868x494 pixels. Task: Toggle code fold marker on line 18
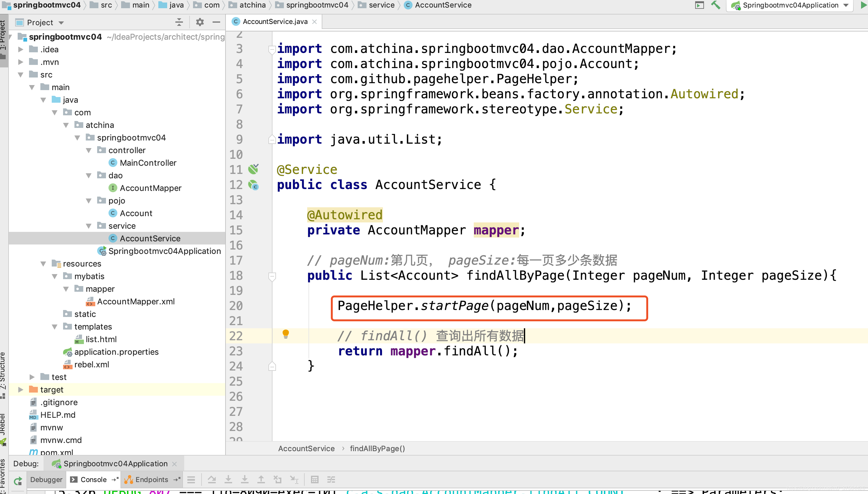click(x=272, y=276)
